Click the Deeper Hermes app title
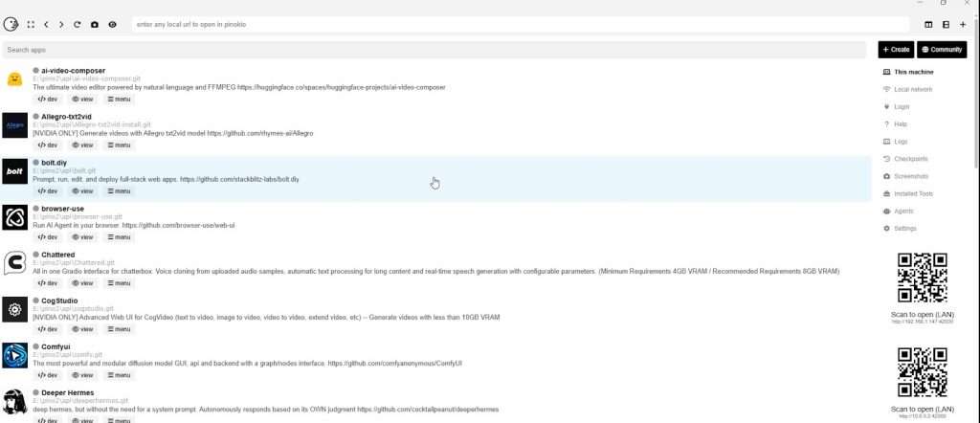 pos(68,392)
